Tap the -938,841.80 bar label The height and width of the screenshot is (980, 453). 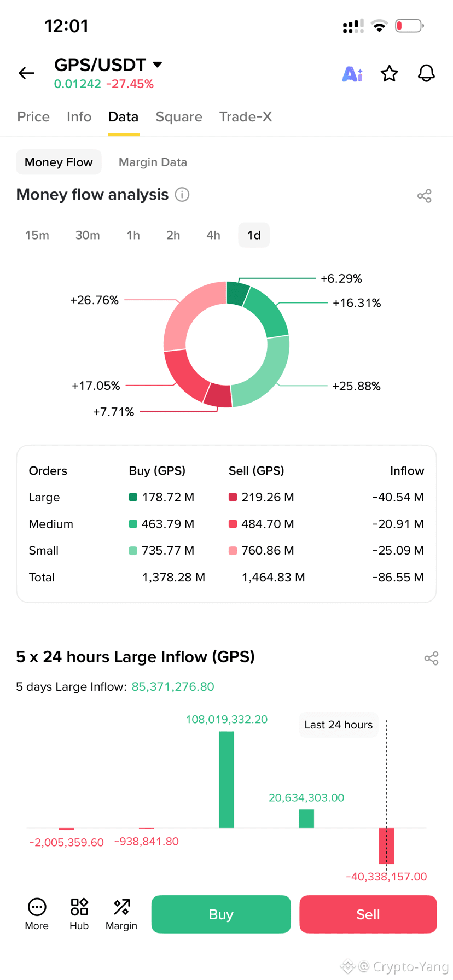click(146, 841)
